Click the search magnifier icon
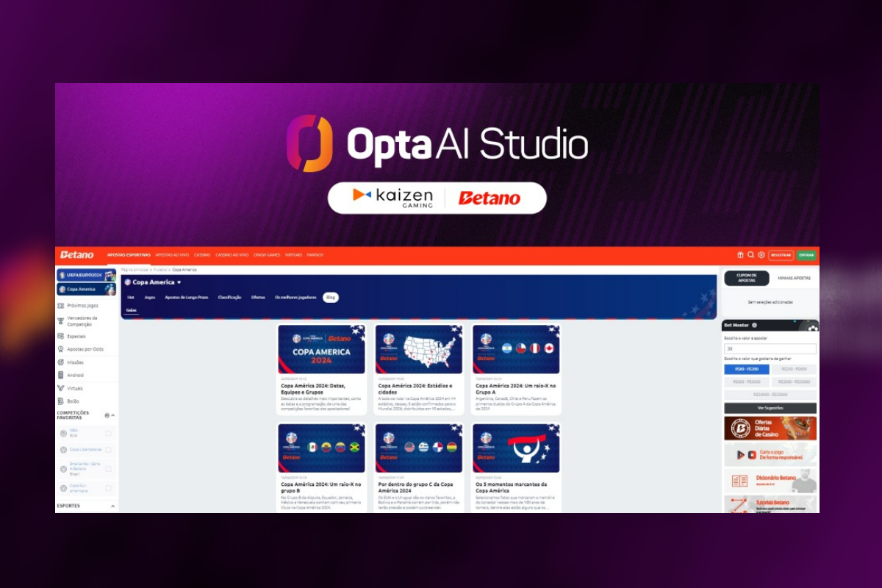This screenshot has height=588, width=882. click(750, 255)
